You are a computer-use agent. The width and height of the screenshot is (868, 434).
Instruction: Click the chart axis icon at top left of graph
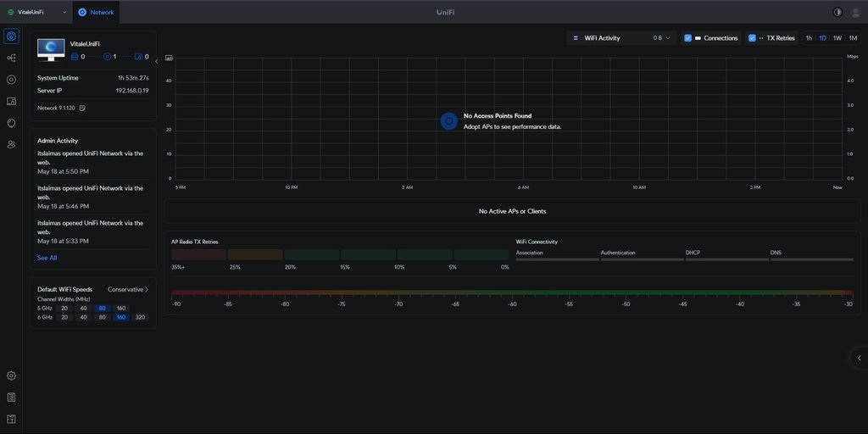pyautogui.click(x=169, y=58)
